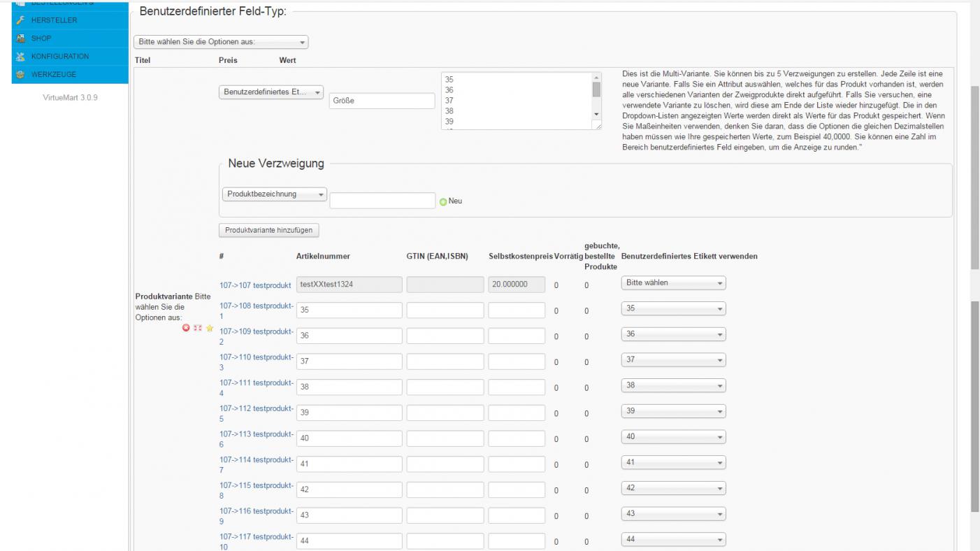Open the label dropdown showing 40
The height and width of the screenshot is (551, 980).
673,436
